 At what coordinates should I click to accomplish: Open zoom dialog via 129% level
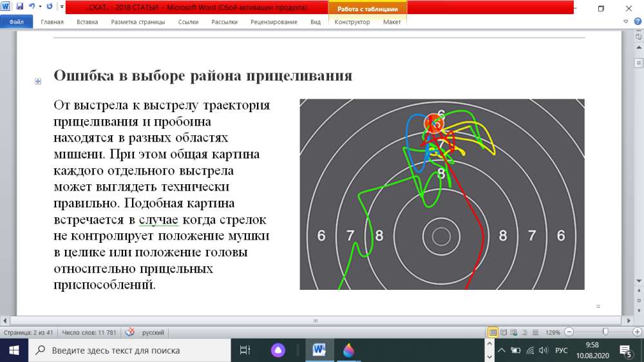pos(553,332)
